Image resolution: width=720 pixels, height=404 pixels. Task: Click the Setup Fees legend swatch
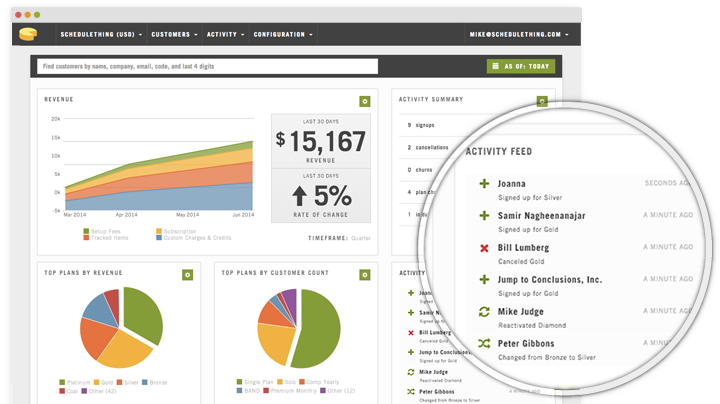86,231
